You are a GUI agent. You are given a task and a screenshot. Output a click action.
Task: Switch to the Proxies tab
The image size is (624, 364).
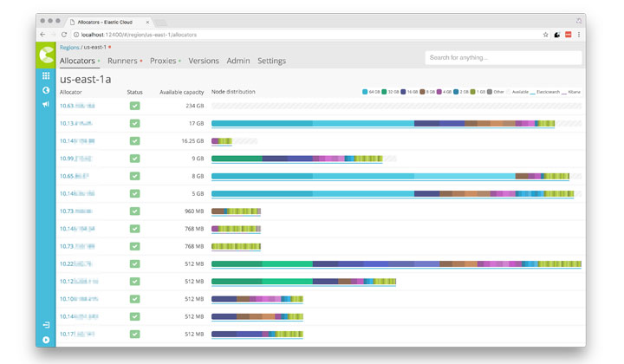point(163,61)
